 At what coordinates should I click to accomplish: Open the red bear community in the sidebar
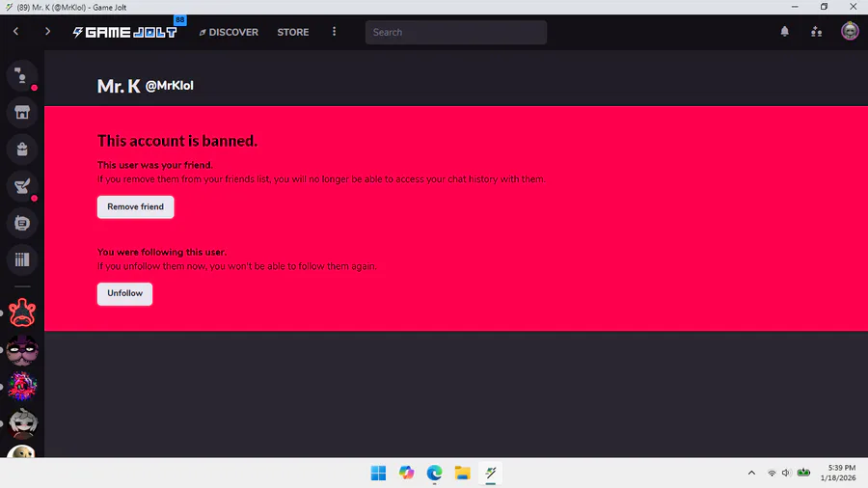(x=22, y=312)
